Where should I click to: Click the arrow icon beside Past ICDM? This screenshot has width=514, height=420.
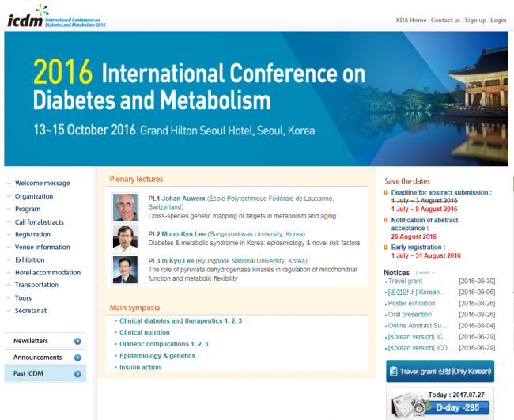pos(77,374)
